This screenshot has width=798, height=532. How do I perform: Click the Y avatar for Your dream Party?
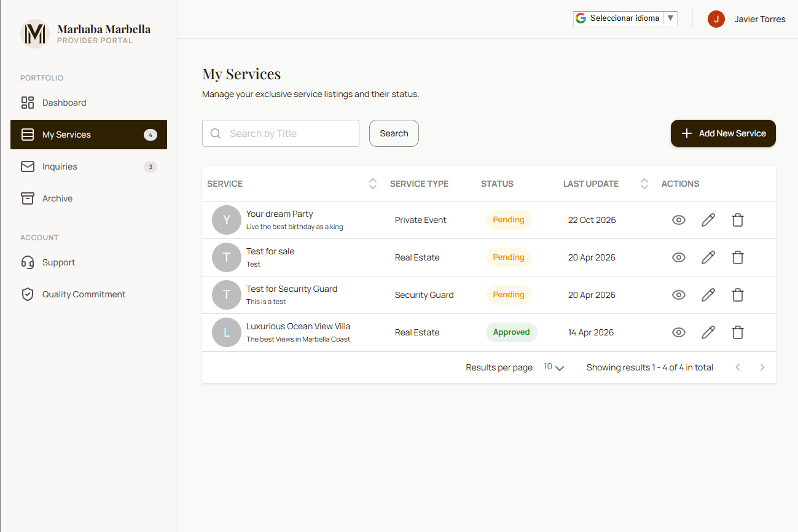pos(227,220)
